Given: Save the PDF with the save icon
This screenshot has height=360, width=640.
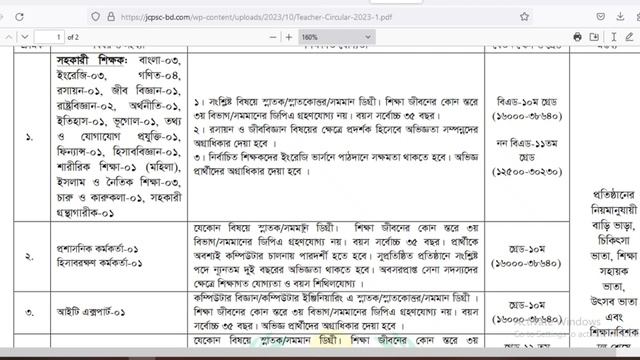Looking at the screenshot, I should (x=594, y=37).
